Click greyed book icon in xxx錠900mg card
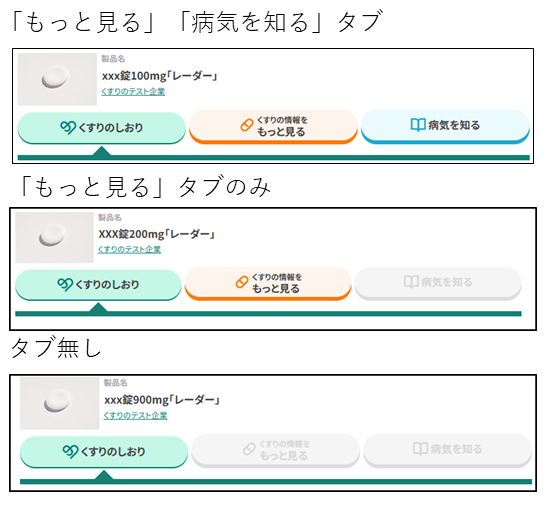This screenshot has height=509, width=557. click(x=420, y=449)
